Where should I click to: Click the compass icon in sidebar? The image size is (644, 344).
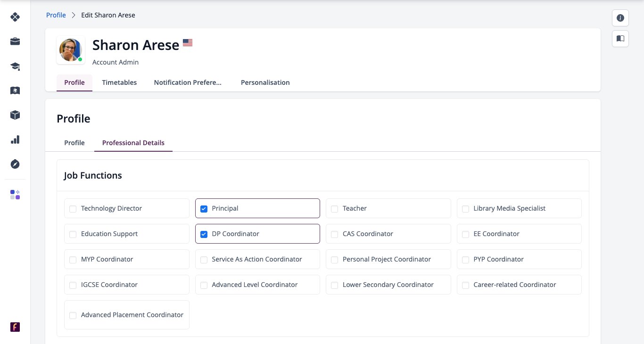[15, 164]
